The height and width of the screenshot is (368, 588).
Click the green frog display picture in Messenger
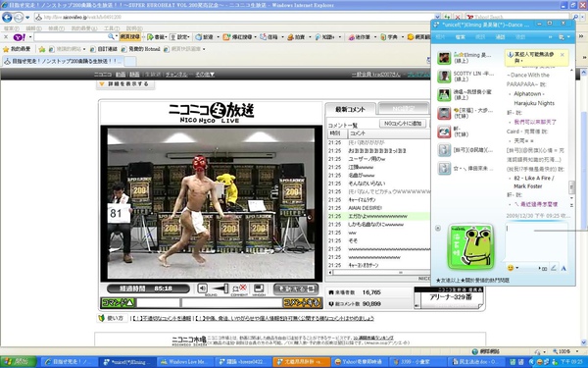click(470, 247)
